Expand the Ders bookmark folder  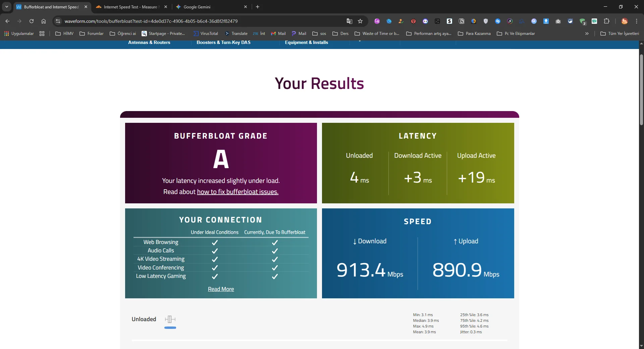point(340,34)
